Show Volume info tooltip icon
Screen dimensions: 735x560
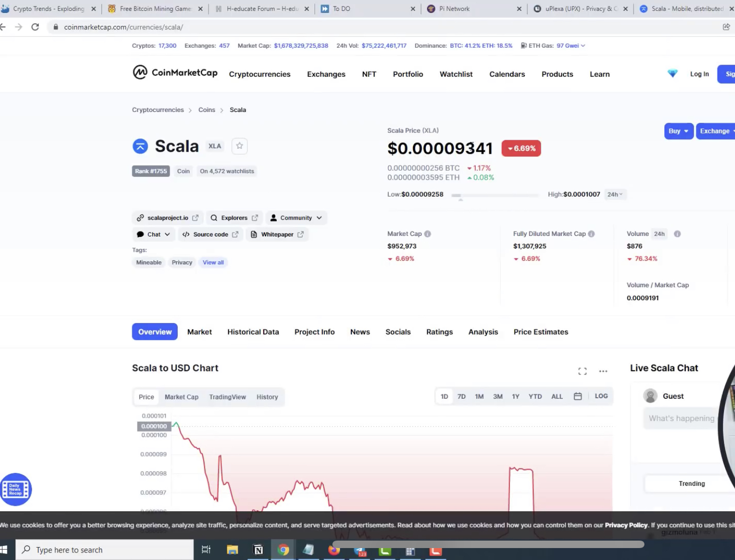point(677,234)
